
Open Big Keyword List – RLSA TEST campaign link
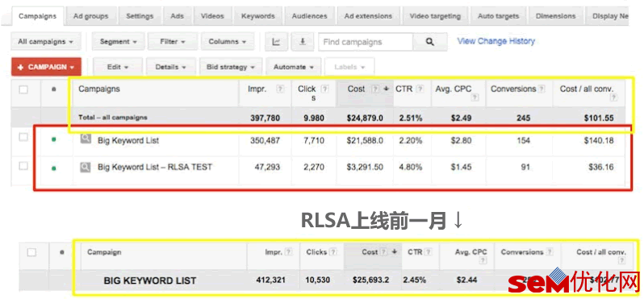click(x=155, y=167)
